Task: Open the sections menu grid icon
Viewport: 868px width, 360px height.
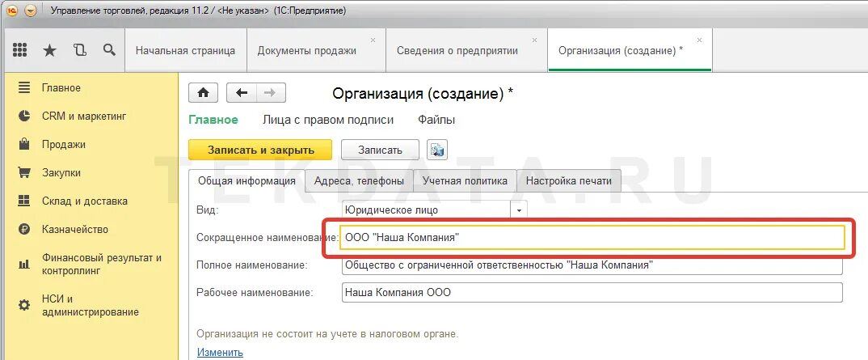Action: pos(20,50)
